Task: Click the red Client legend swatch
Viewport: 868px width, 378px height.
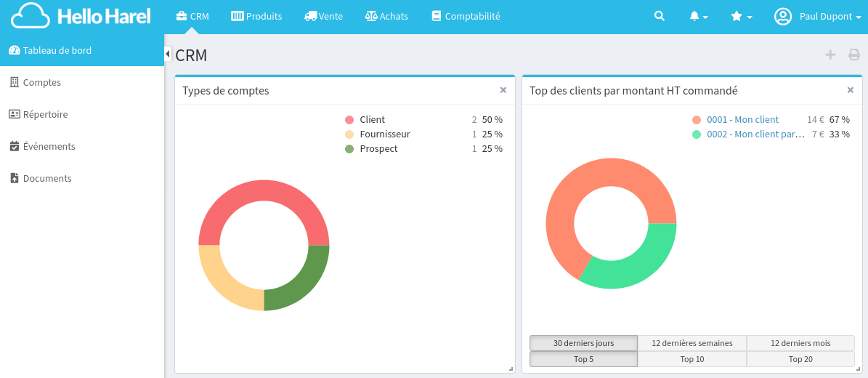Action: pyautogui.click(x=349, y=120)
